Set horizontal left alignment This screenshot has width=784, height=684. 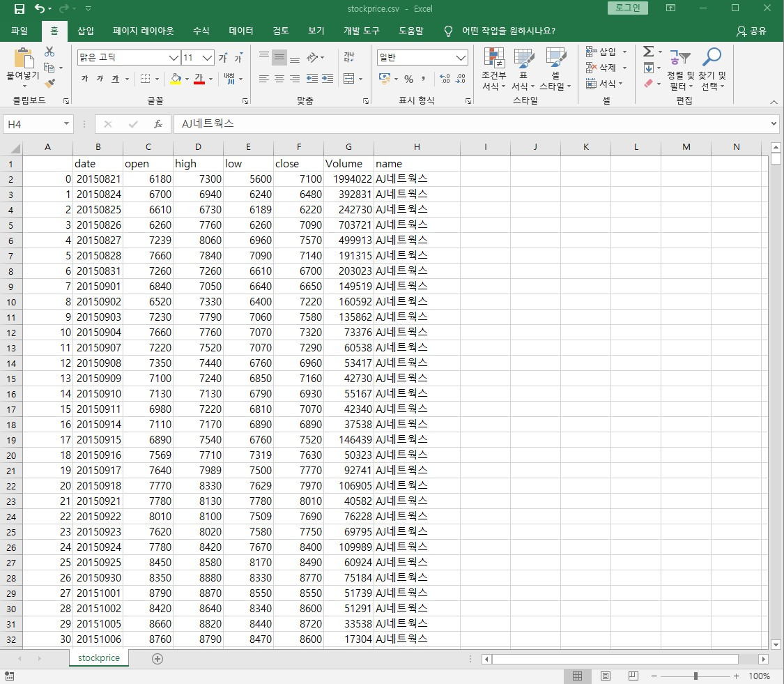click(264, 79)
